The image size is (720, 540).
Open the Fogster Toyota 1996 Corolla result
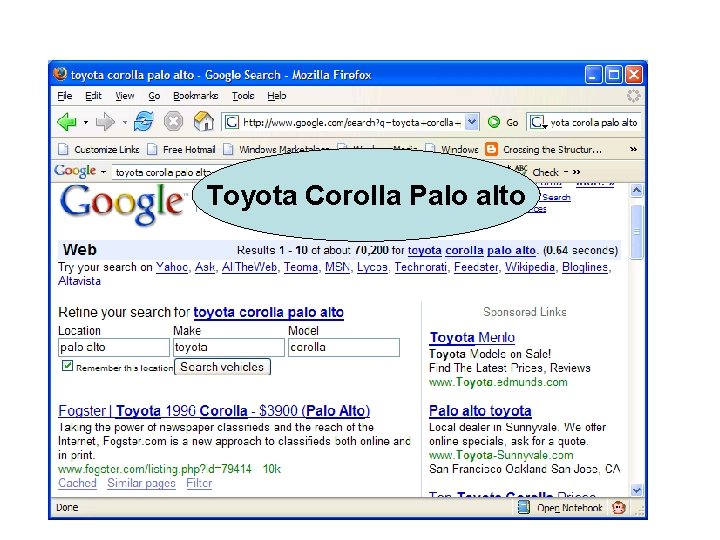coord(214,411)
